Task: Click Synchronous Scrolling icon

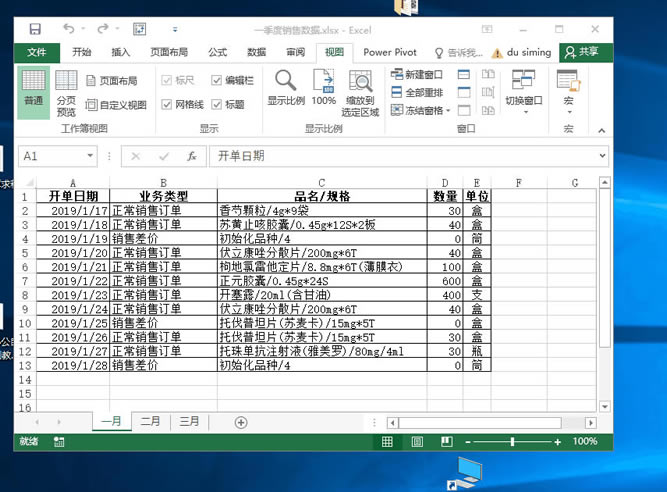Action: click(x=488, y=92)
